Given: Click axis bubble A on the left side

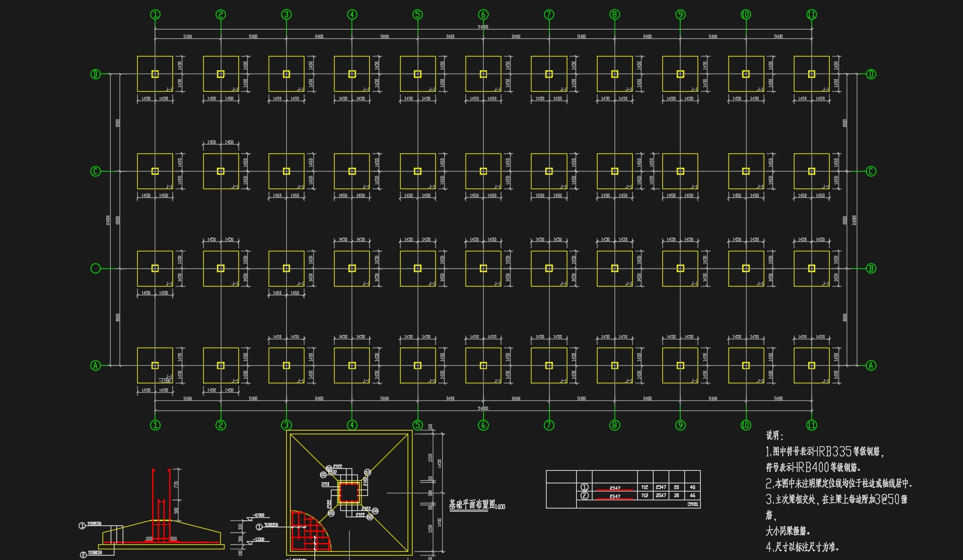Looking at the screenshot, I should click(x=96, y=365).
